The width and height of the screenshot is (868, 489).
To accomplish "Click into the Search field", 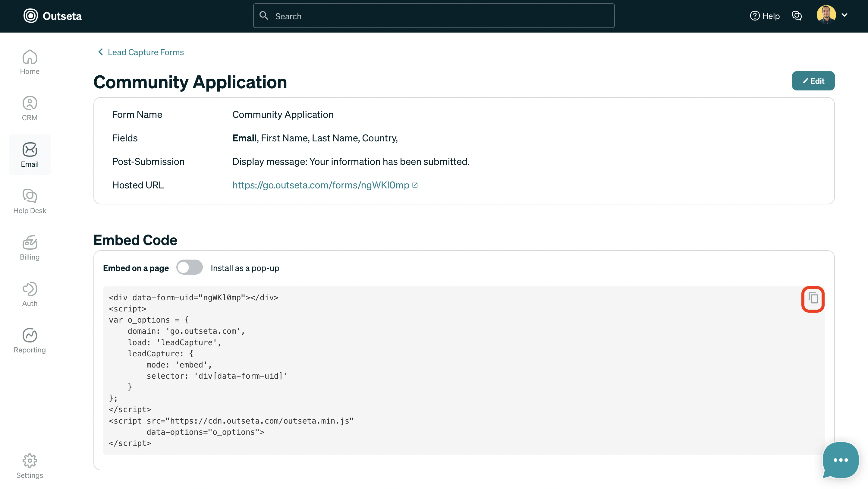I will tap(433, 16).
